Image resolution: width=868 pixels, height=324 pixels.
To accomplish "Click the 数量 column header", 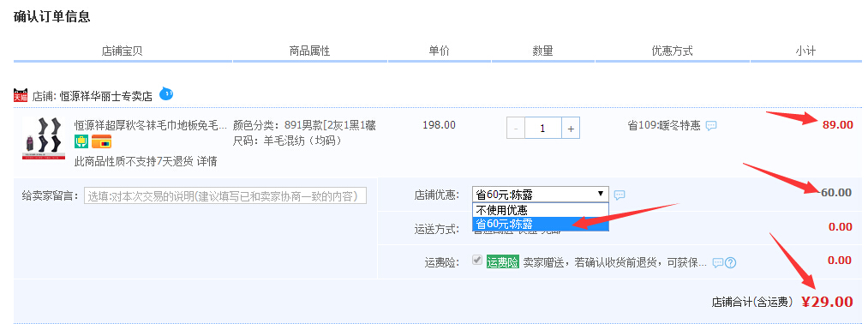I will point(542,51).
